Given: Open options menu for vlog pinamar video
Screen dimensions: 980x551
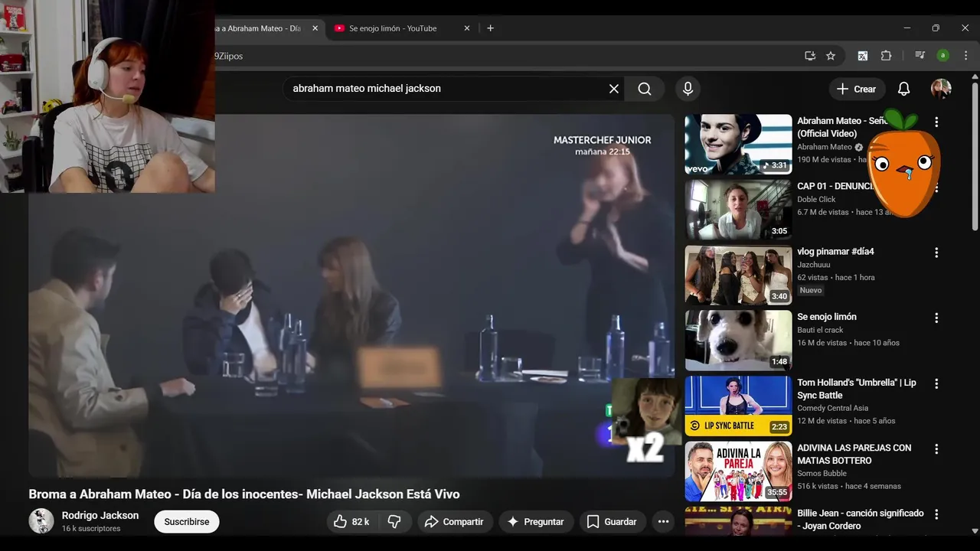Looking at the screenshot, I should click(936, 253).
